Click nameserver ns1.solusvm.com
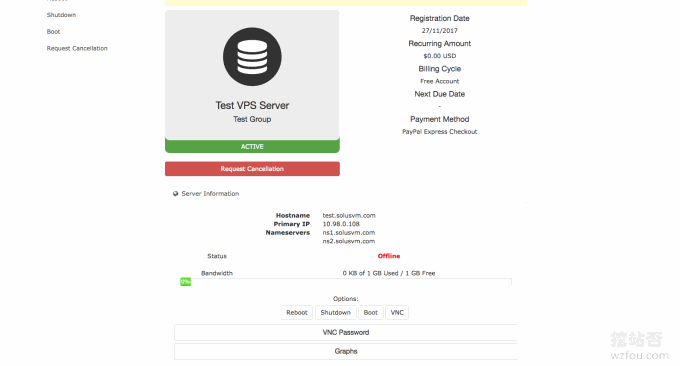The width and height of the screenshot is (680, 366). point(349,233)
